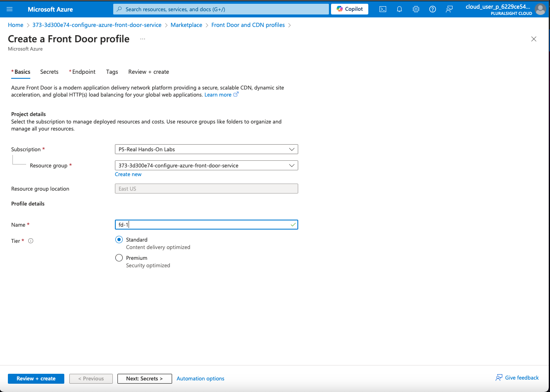Viewport: 550px width, 392px height.
Task: Click the Resource group location field
Action: coord(207,189)
